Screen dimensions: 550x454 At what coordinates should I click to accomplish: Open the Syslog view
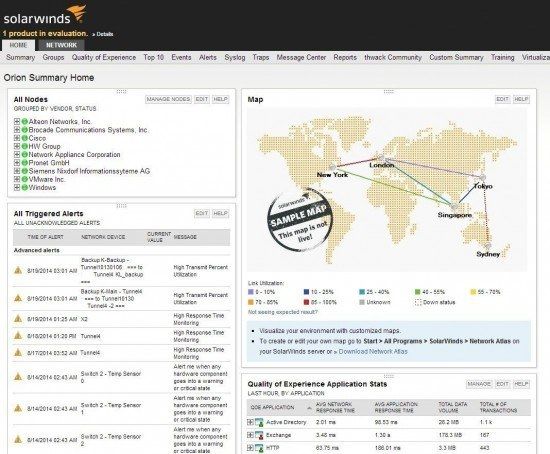coord(235,57)
